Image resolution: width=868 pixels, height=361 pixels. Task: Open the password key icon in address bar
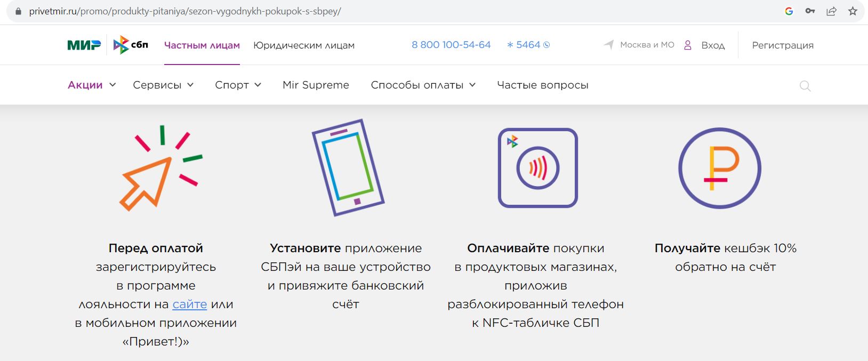click(x=810, y=11)
